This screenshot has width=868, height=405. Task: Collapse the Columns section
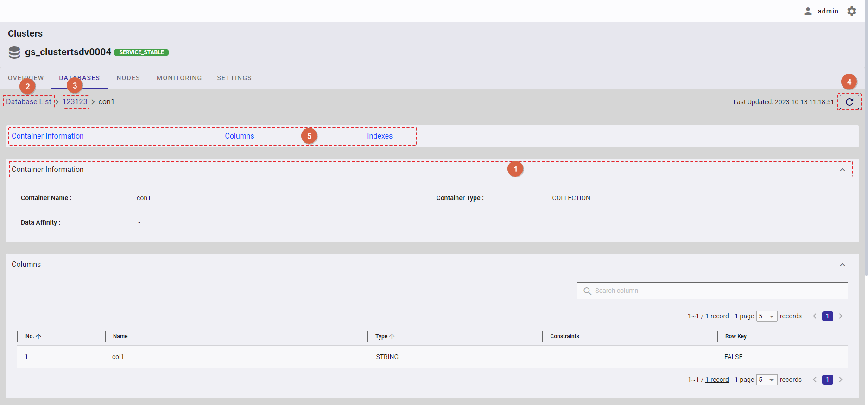tap(842, 265)
